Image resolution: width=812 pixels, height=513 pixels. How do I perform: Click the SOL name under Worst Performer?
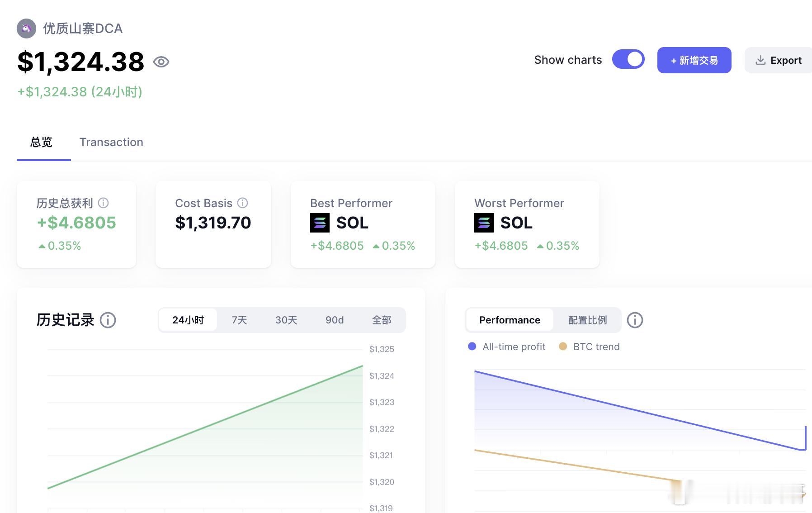coord(516,223)
